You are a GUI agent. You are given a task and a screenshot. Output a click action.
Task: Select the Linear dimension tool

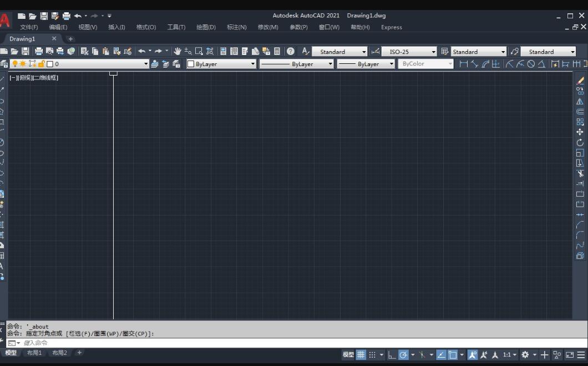(x=464, y=64)
